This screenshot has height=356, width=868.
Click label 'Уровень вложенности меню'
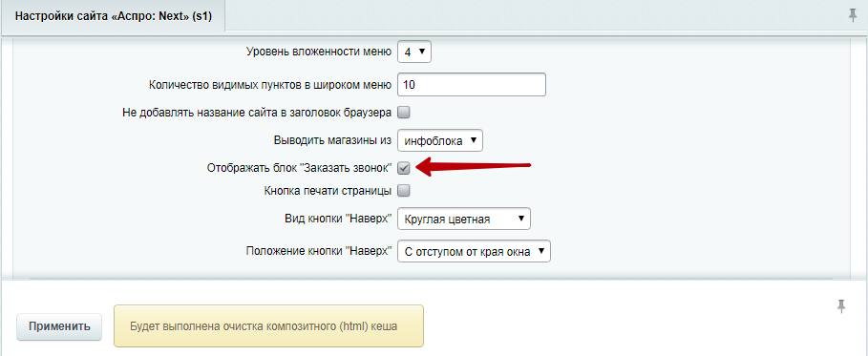318,52
